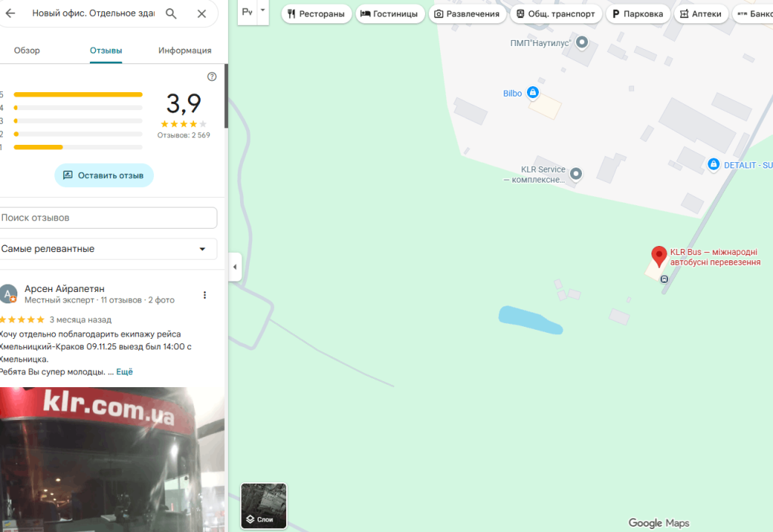
Task: Open the Самые релевантные sort dropdown
Action: coord(108,249)
